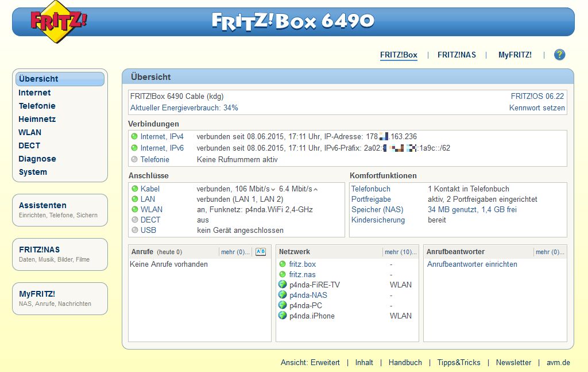Click downstream arrow after 106 Mbit/s

point(273,190)
